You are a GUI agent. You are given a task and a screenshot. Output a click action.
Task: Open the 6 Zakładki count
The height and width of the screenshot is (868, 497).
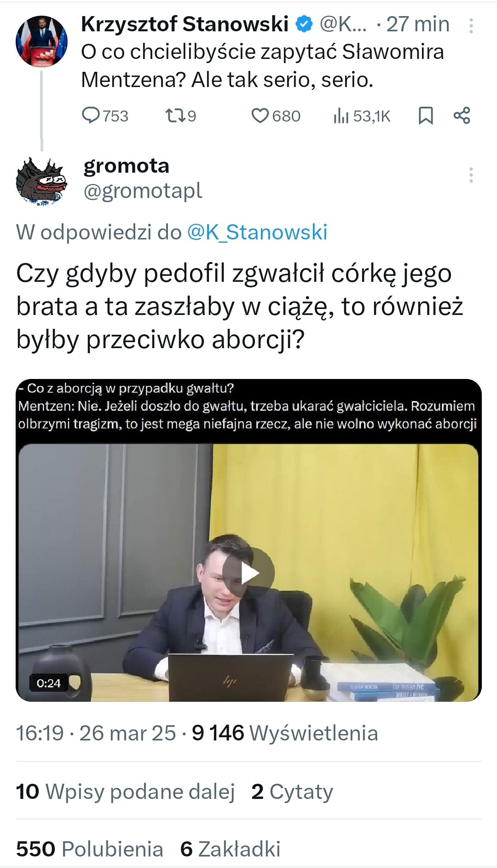[x=231, y=849]
